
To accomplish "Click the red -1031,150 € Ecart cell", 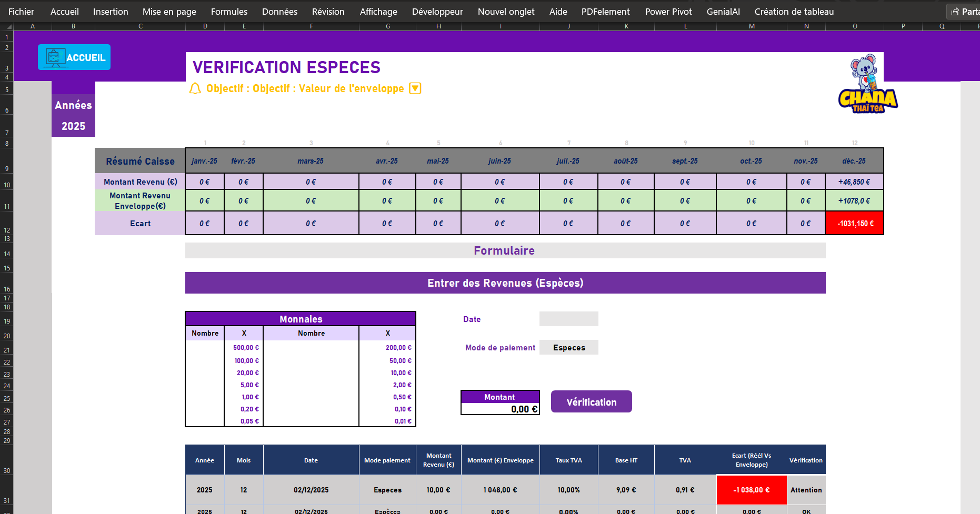I will click(854, 224).
